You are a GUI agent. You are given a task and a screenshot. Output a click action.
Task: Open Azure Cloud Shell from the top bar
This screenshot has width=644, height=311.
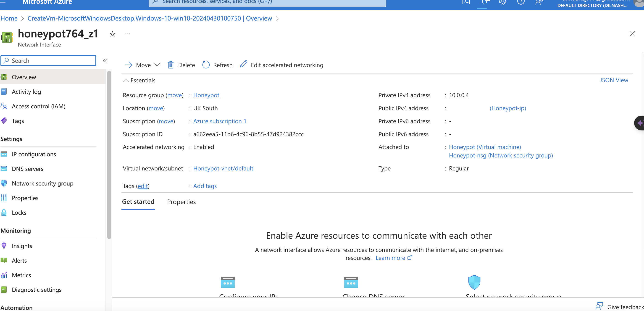[466, 2]
